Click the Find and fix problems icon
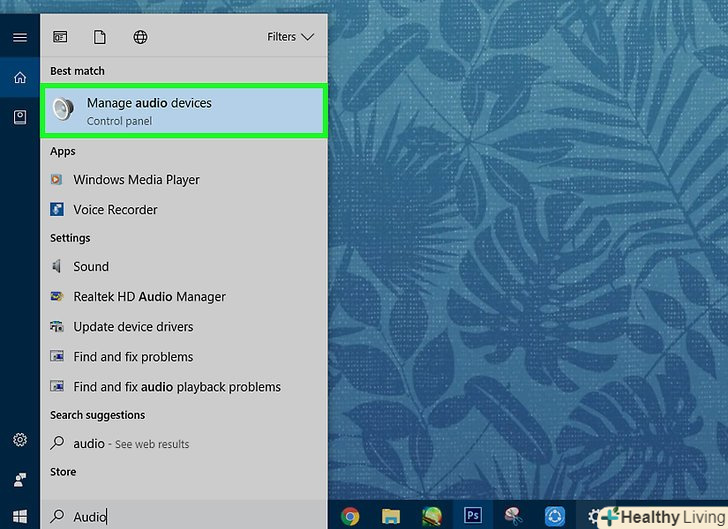728x529 pixels. pos(57,356)
